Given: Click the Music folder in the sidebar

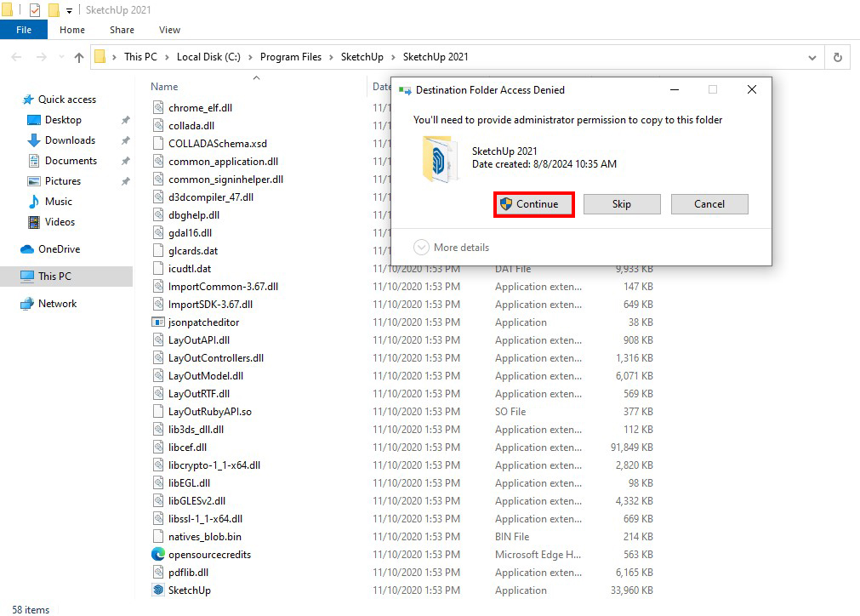Looking at the screenshot, I should (x=58, y=202).
